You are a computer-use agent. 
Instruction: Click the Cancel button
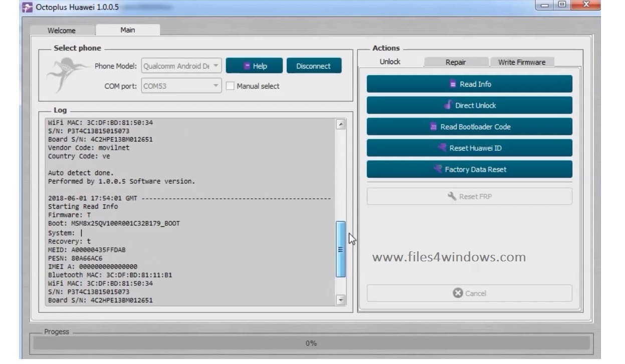click(470, 293)
